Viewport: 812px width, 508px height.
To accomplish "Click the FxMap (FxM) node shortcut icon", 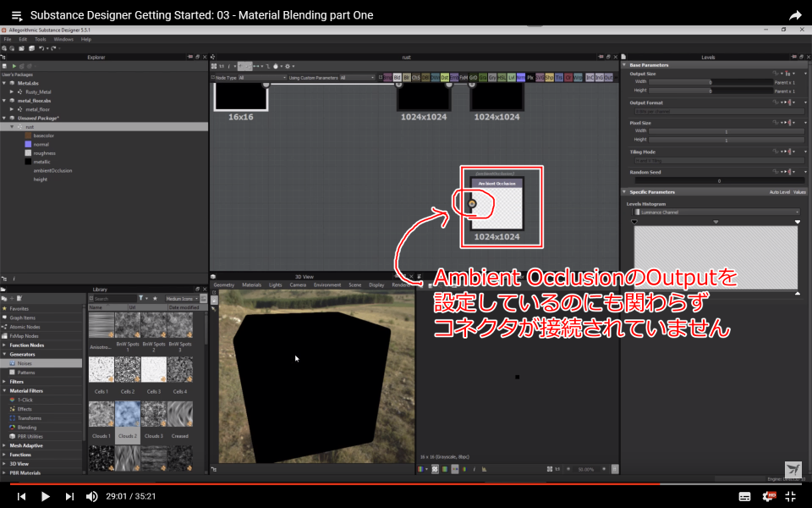I will (x=464, y=77).
